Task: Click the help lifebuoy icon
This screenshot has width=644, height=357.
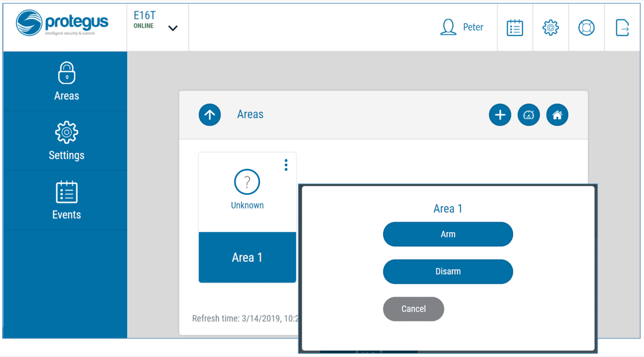Action: click(x=586, y=28)
